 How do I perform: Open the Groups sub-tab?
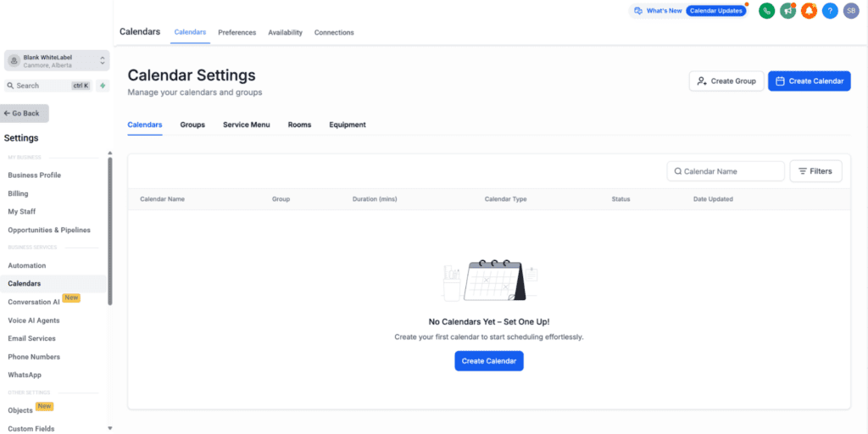(x=192, y=125)
